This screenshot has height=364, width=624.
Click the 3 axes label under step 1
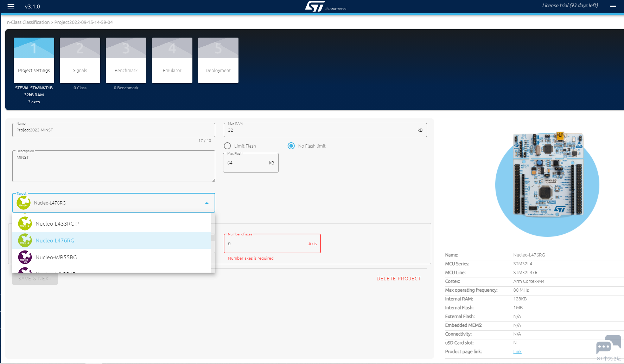coord(34,102)
